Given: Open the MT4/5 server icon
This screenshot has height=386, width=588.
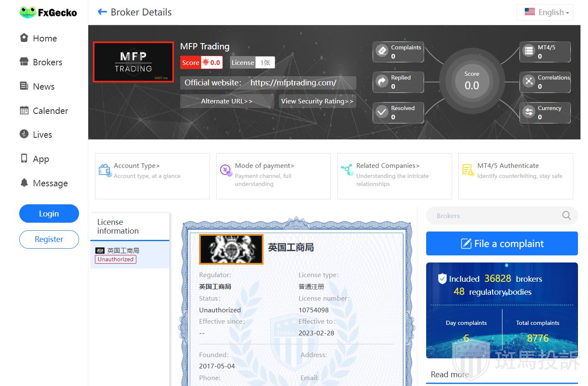Looking at the screenshot, I should pyautogui.click(x=529, y=51).
